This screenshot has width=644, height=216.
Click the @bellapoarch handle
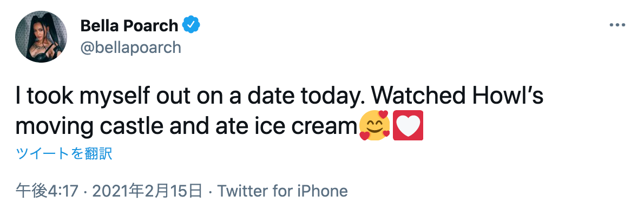(130, 48)
